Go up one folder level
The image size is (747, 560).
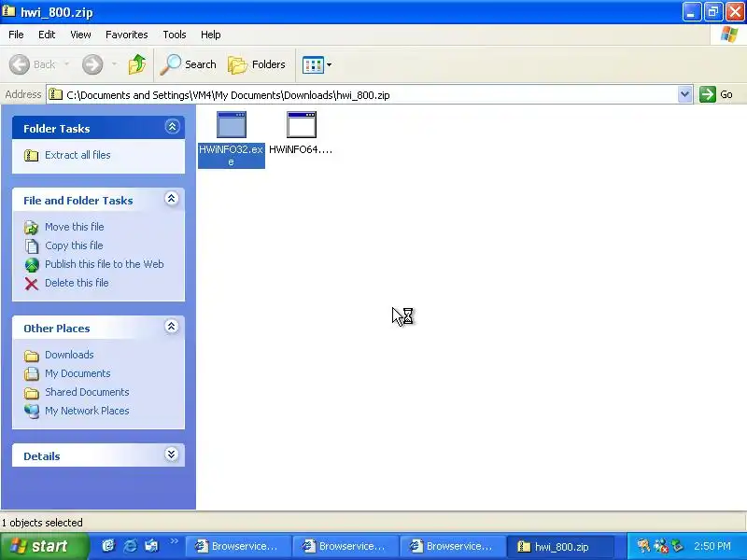coord(137,64)
